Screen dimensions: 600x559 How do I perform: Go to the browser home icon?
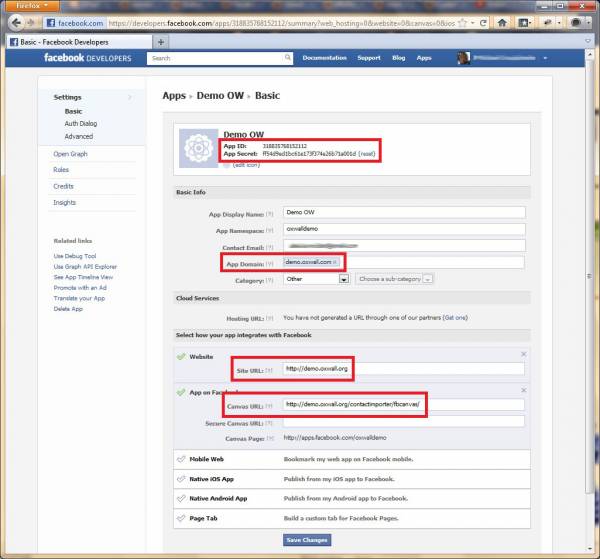click(502, 23)
